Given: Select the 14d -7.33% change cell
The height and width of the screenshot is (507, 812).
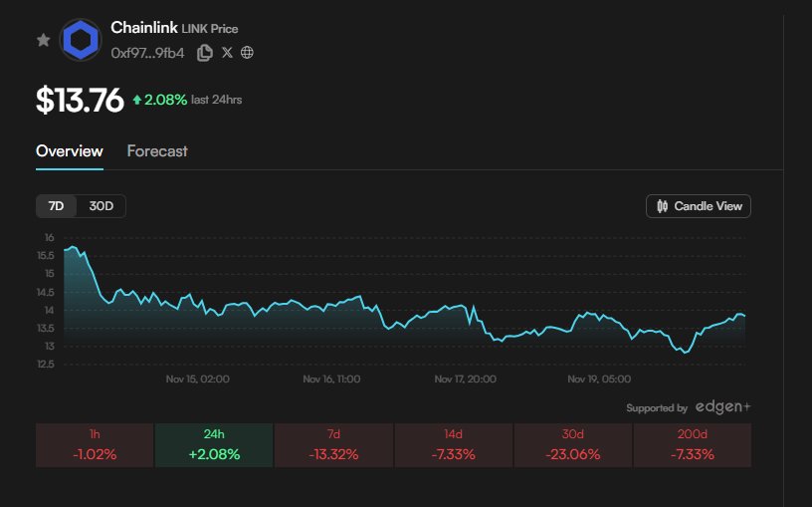Looking at the screenshot, I should (453, 445).
